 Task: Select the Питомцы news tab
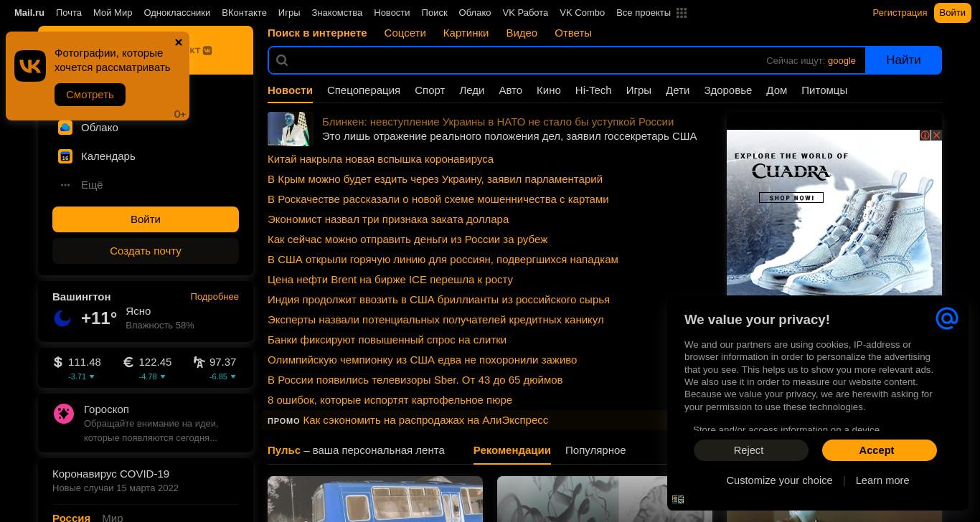point(824,90)
